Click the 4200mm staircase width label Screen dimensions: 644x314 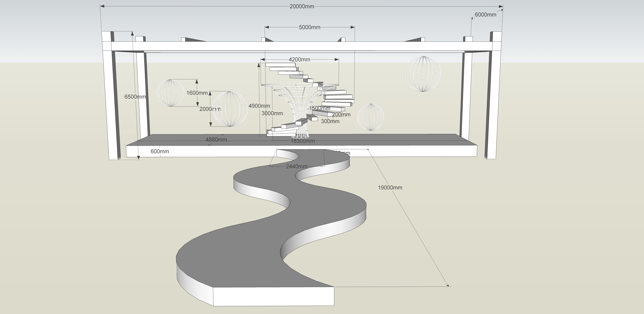point(299,60)
